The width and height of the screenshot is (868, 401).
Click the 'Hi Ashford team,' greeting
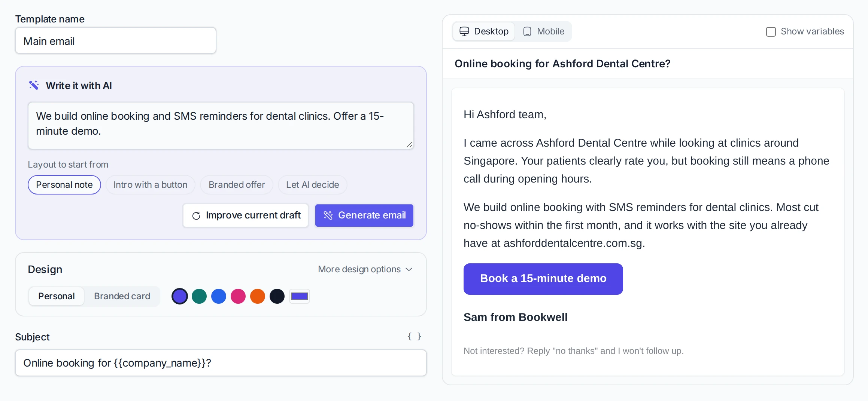(505, 114)
